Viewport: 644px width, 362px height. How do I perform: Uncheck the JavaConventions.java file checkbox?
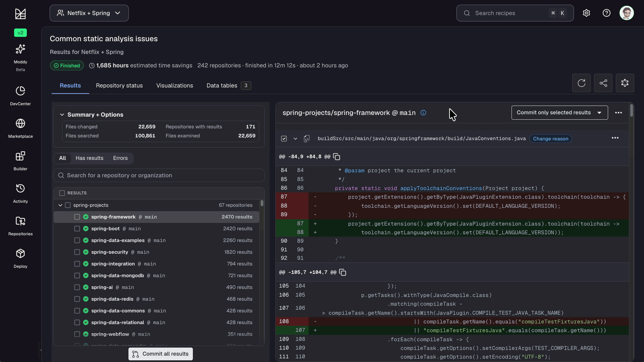284,138
